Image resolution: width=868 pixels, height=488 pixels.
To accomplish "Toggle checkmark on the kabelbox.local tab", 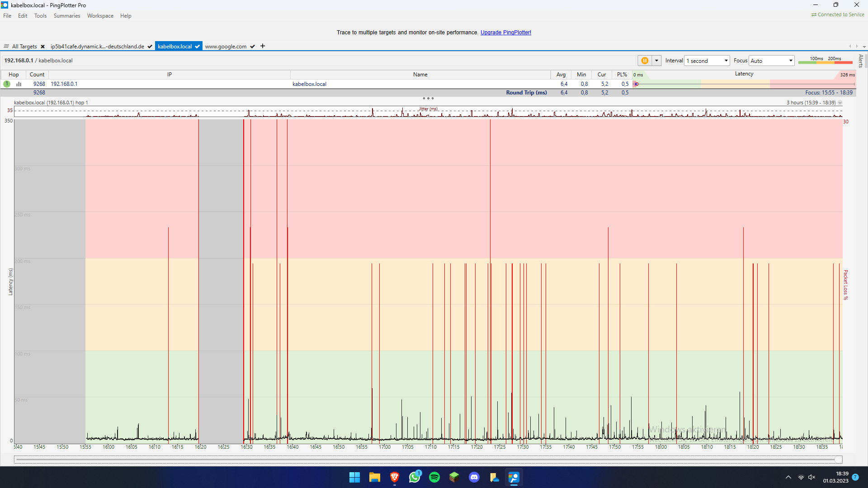I will 198,47.
